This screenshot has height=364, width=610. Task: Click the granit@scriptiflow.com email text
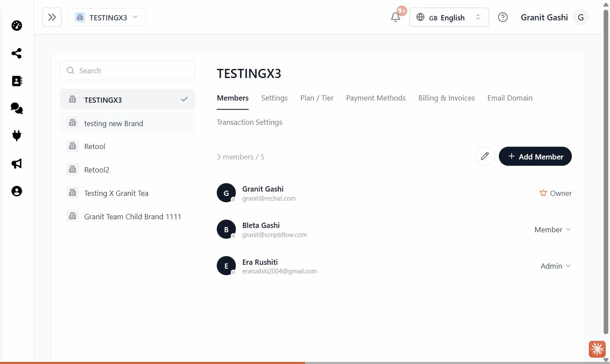[x=274, y=235]
